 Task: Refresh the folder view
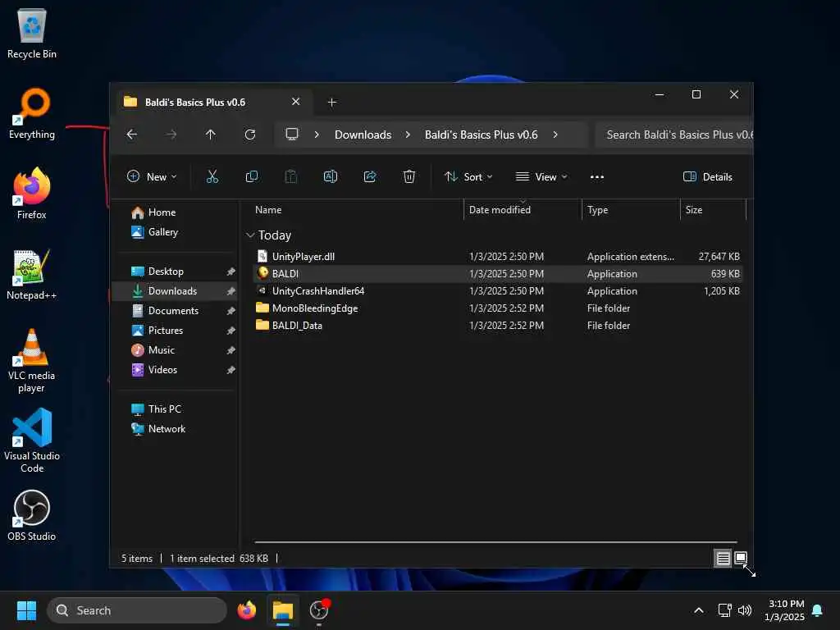coord(250,135)
